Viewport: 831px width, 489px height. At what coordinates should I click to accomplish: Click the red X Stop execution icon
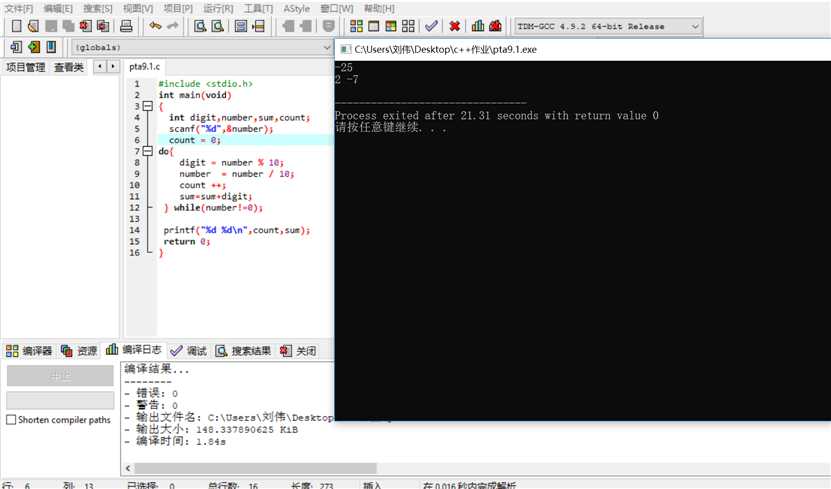pos(454,26)
